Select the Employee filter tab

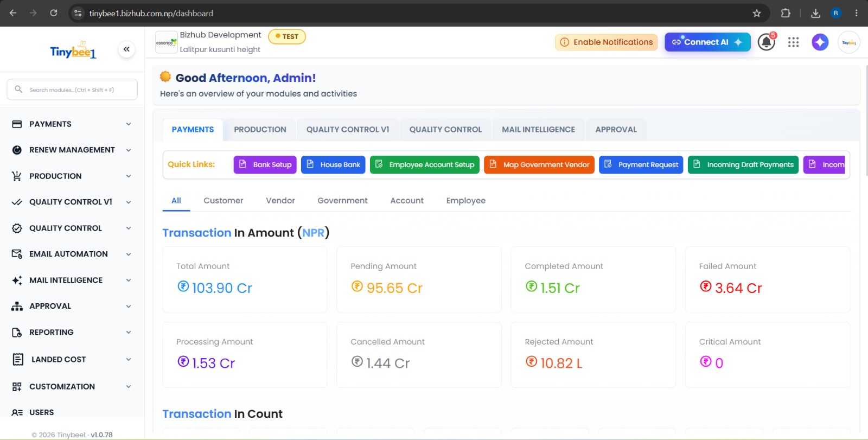(x=465, y=201)
